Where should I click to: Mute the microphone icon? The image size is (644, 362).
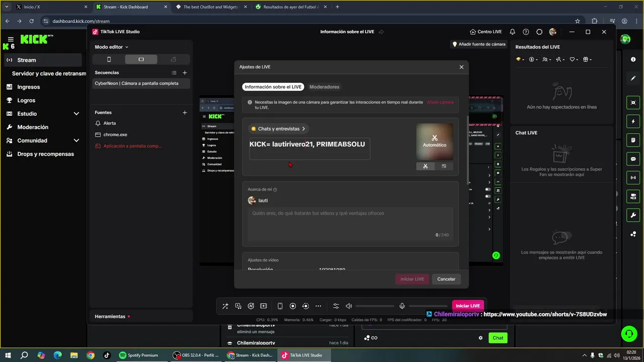[x=402, y=306]
